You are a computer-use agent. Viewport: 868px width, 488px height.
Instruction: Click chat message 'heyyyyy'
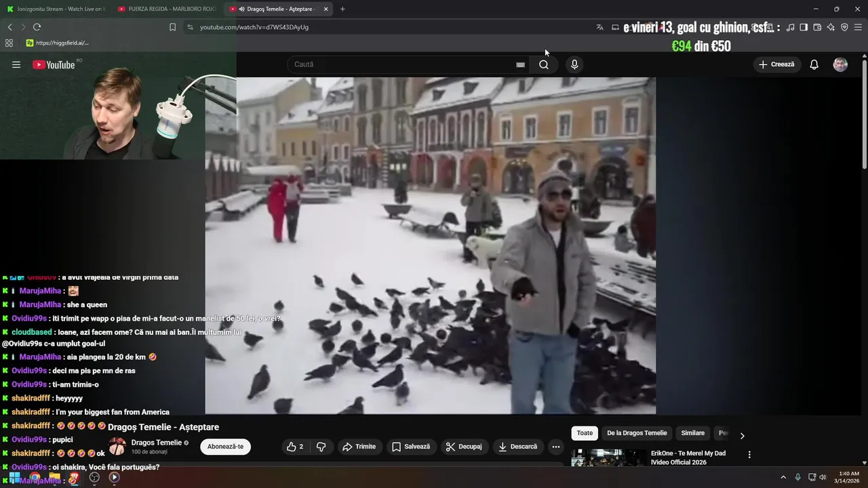click(69, 399)
